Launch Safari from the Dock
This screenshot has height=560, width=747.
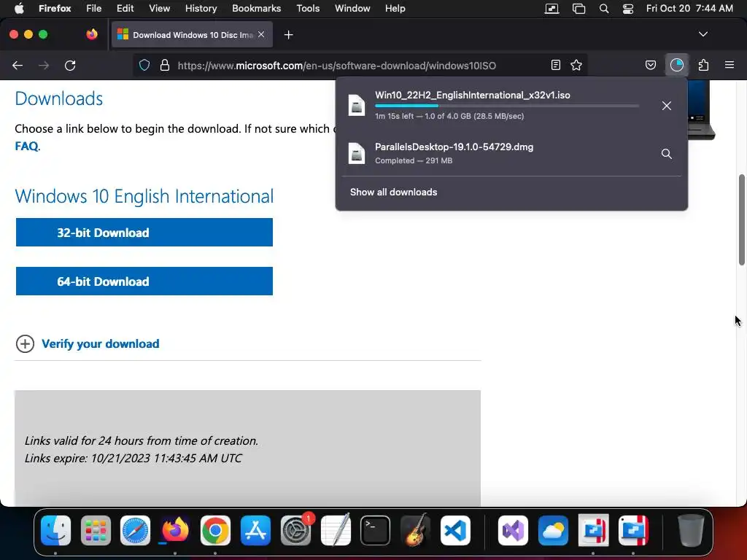[135, 530]
